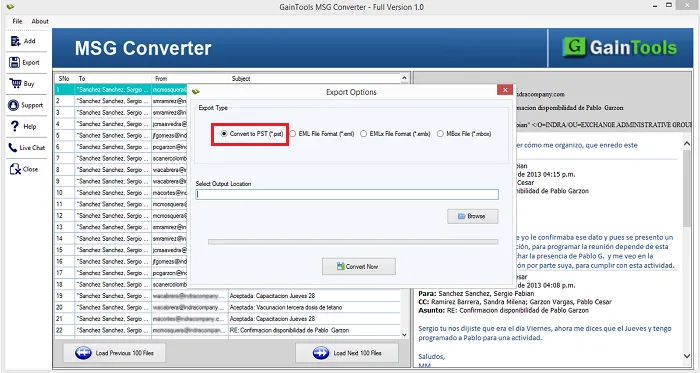Image resolution: width=700 pixels, height=373 pixels.
Task: Click the preview pane vertical scrollbar thumb
Action: tap(687, 187)
